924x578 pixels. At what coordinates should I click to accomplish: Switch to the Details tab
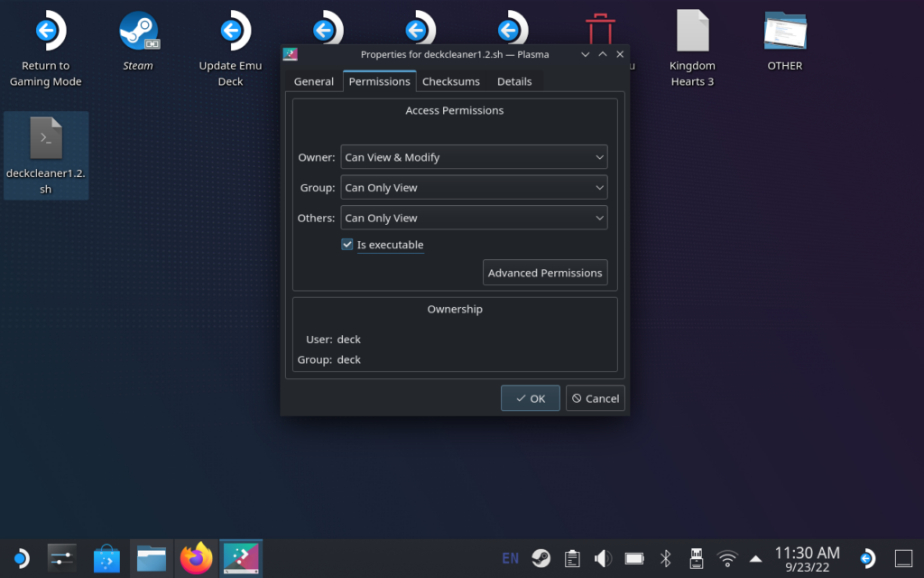(x=513, y=81)
